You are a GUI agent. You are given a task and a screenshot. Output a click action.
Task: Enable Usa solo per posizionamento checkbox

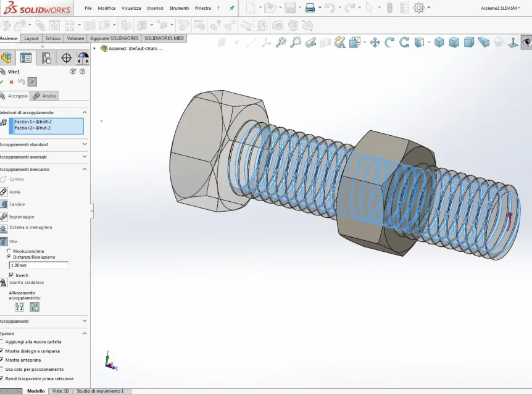pyautogui.click(x=2, y=369)
